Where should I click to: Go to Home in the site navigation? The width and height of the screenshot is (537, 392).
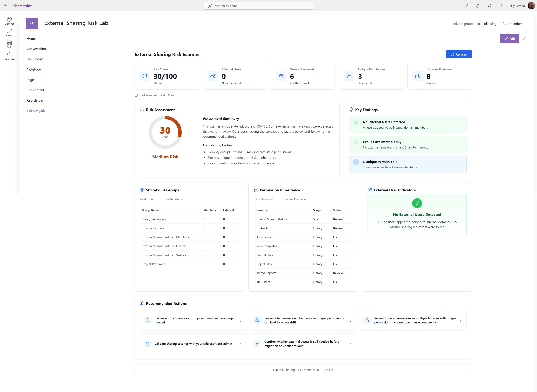[x=31, y=38]
